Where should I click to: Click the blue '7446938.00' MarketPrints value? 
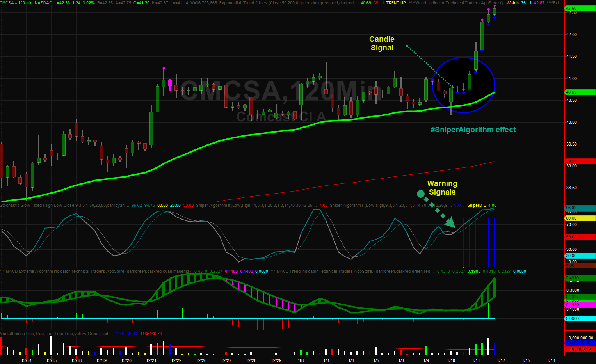[x=126, y=334]
